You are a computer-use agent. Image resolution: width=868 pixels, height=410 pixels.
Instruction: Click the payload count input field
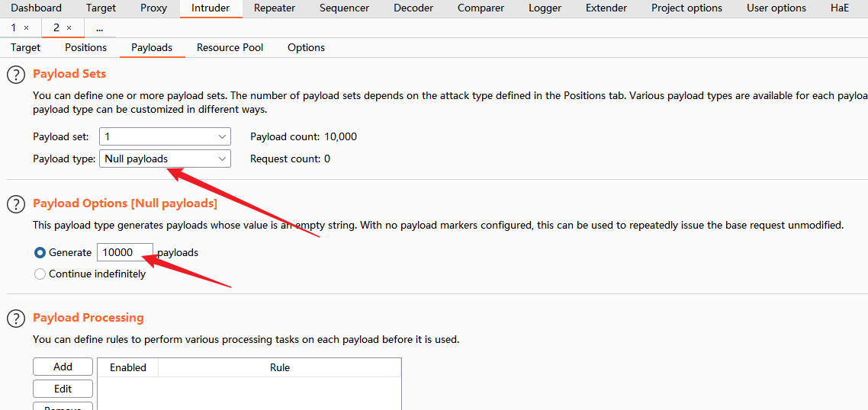125,252
